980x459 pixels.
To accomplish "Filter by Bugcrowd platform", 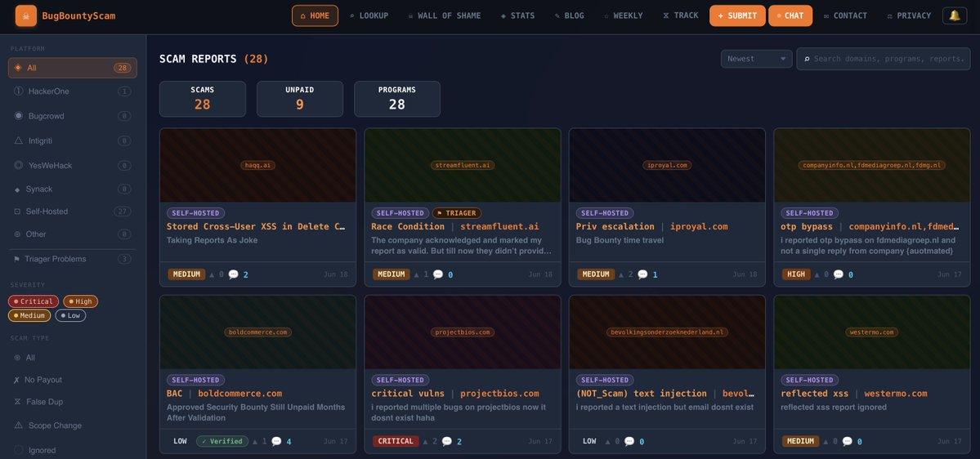I will tap(73, 116).
